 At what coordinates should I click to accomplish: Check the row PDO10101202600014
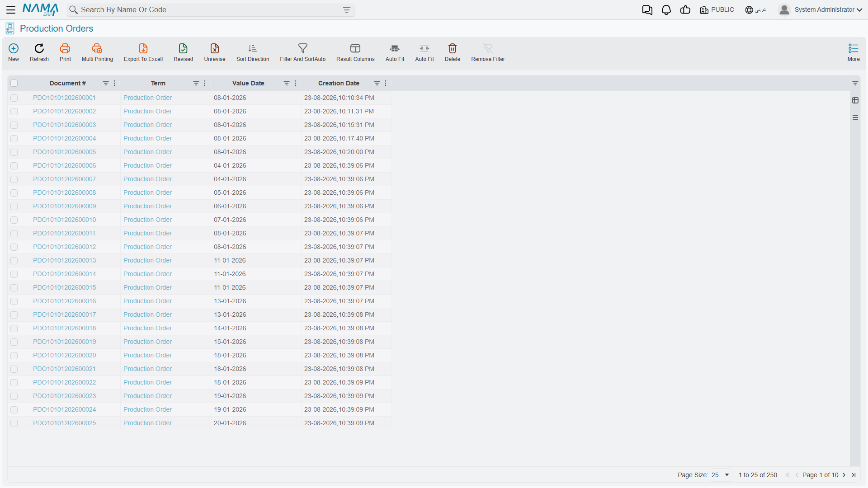(x=14, y=274)
